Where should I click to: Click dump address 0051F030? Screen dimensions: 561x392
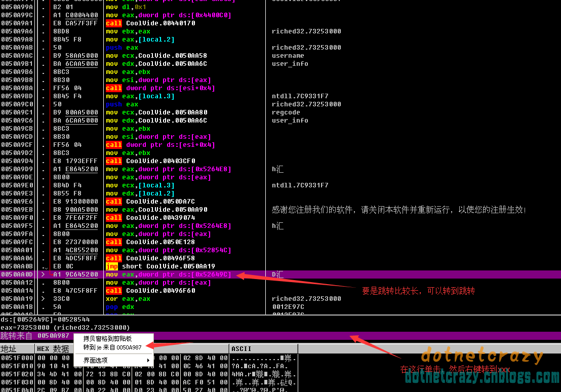(17, 382)
